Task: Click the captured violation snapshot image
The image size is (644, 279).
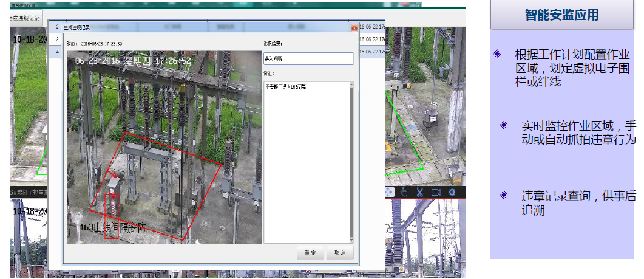Action: pos(164,147)
